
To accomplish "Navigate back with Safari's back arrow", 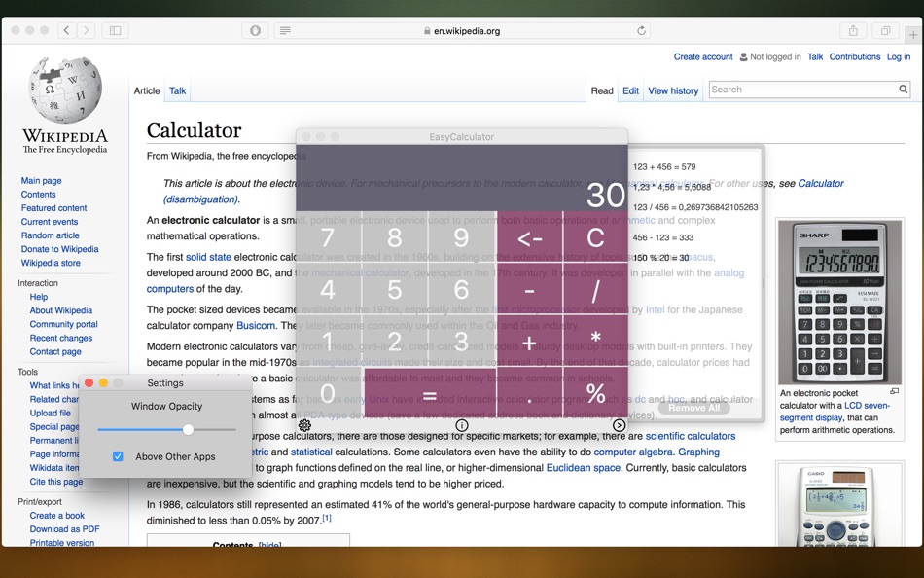I will [64, 30].
